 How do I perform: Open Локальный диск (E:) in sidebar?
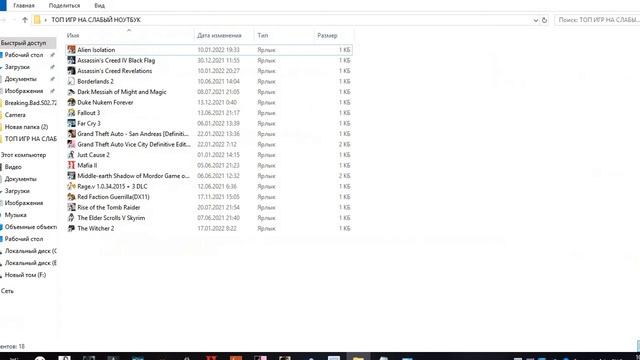point(30,263)
